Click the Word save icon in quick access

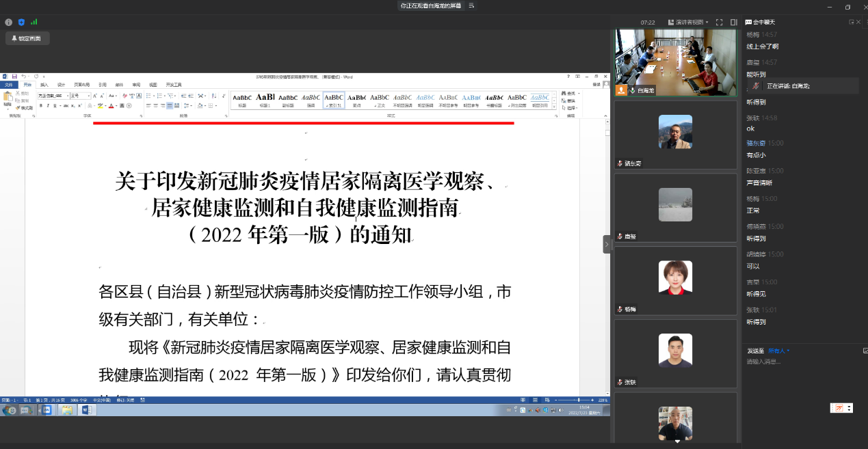coord(14,77)
